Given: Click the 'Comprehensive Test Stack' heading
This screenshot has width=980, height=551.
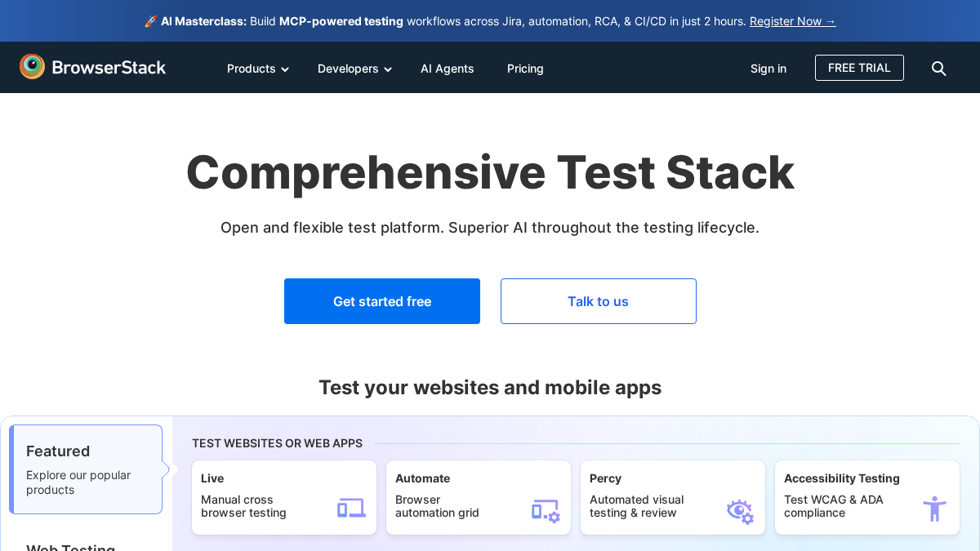Looking at the screenshot, I should tap(490, 172).
